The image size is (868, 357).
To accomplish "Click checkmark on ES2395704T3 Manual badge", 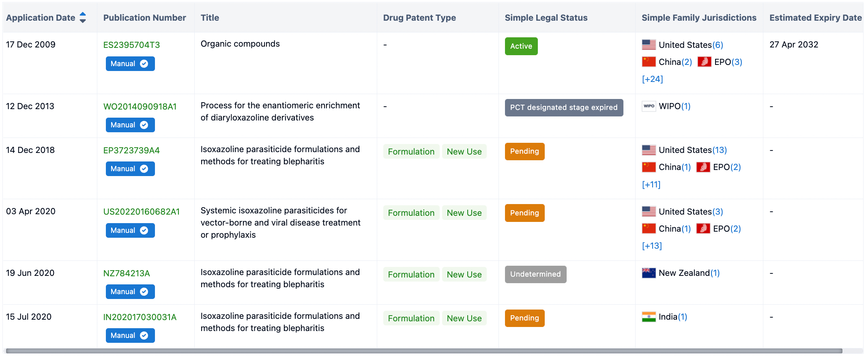I will 144,64.
